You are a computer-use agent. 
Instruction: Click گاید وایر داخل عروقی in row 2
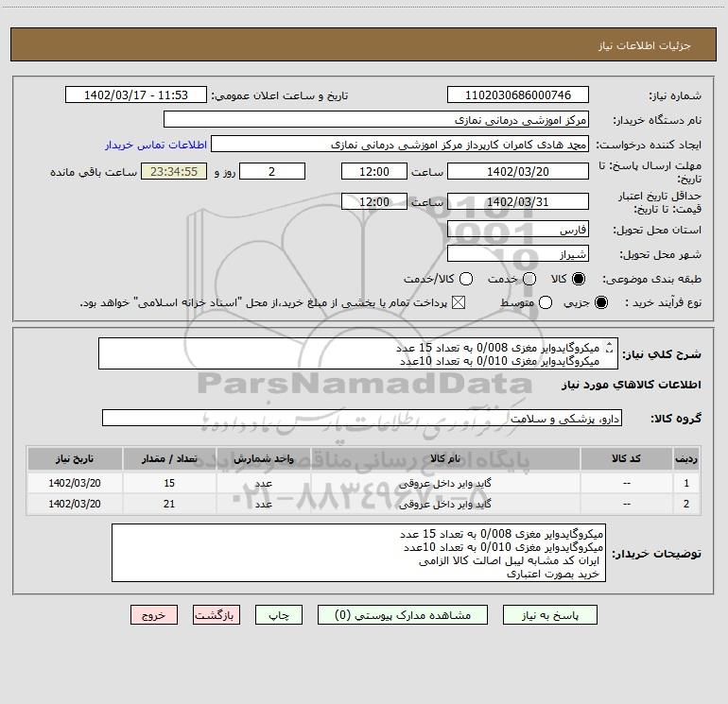(x=444, y=504)
